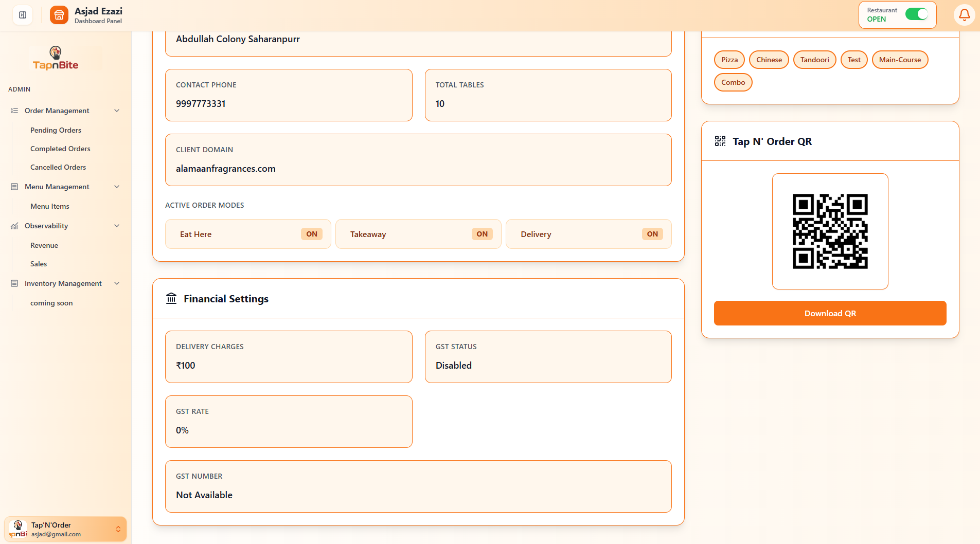The image size is (980, 544).
Task: Toggle the Restaurant OPEN switch
Action: pos(916,14)
